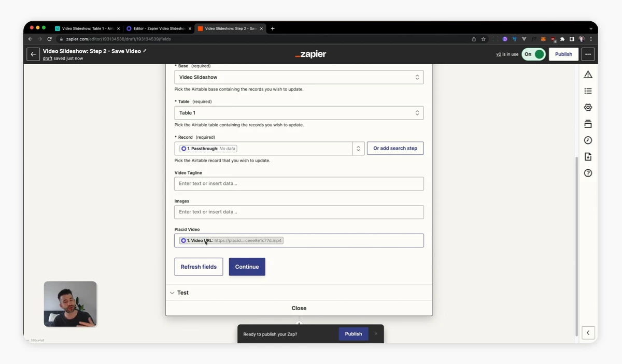
Task: Select the Video Slideshow: Step 2 tab
Action: coord(230,28)
